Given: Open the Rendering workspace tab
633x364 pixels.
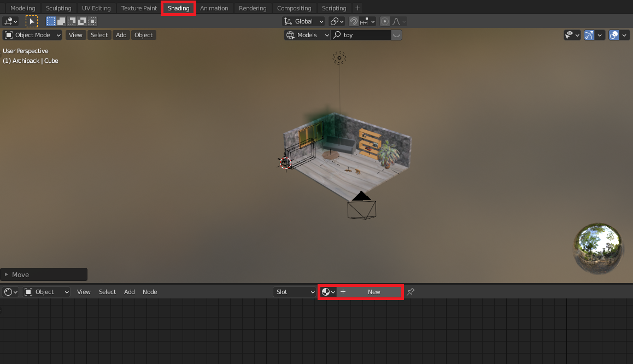Looking at the screenshot, I should [253, 8].
